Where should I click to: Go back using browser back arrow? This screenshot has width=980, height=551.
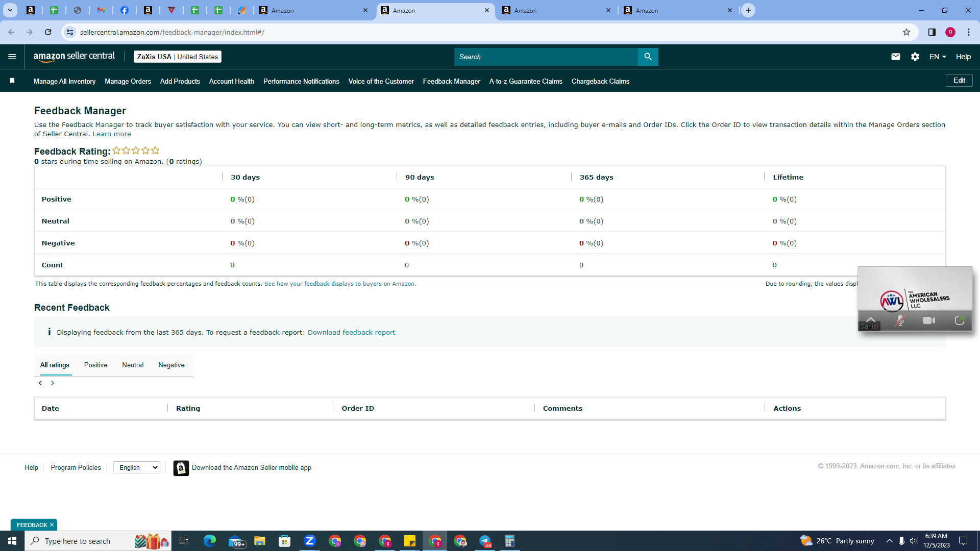click(x=11, y=32)
